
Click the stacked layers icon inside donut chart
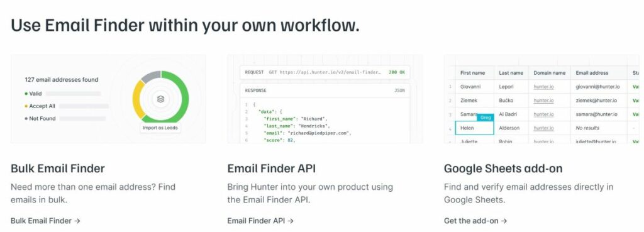(x=160, y=99)
